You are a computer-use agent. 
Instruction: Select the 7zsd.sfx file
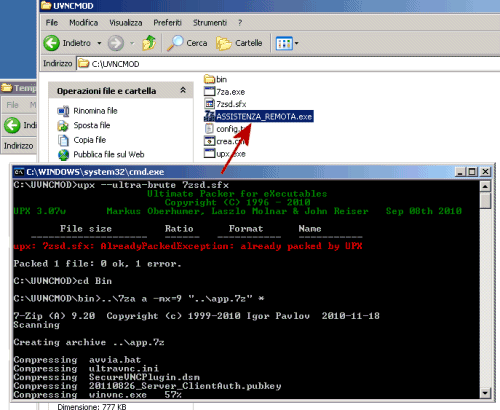(225, 104)
